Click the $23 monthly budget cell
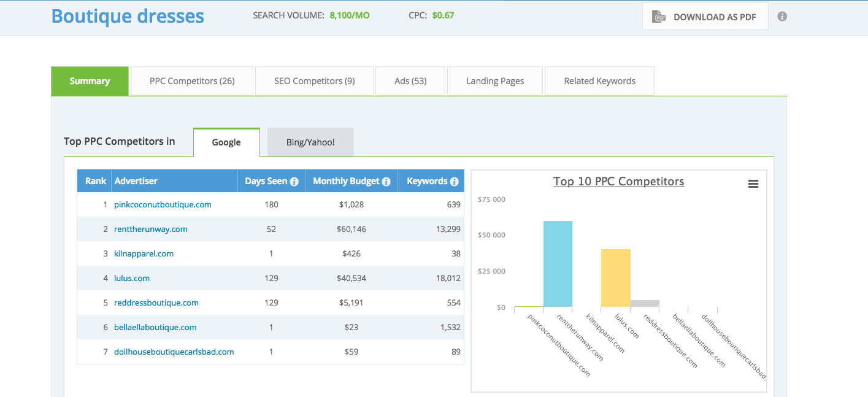 [351, 327]
